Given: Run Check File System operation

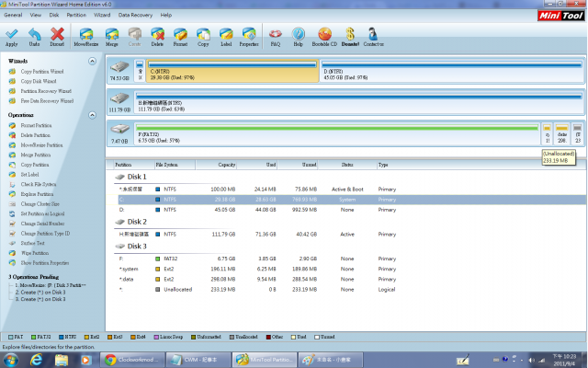Looking at the screenshot, I should (39, 184).
